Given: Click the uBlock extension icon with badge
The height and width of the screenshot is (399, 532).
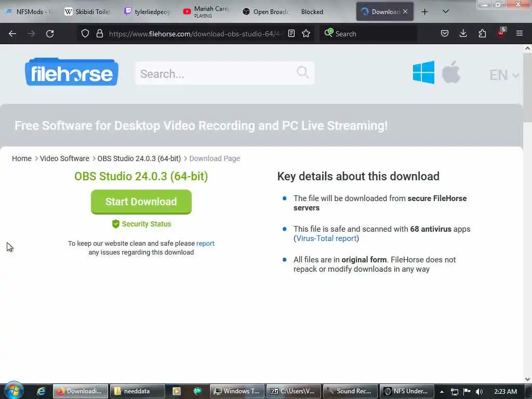Looking at the screenshot, I should point(501,33).
